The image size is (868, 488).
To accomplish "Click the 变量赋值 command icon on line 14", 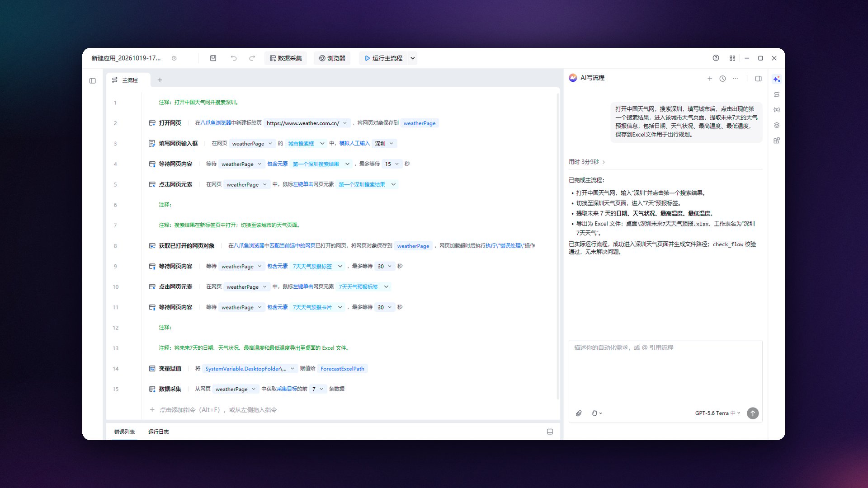I will [152, 369].
